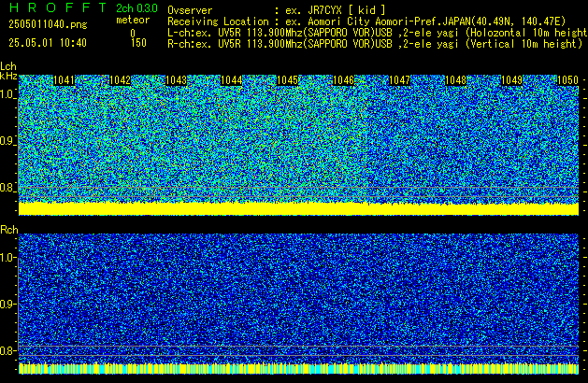
Task: Select the Ovserver 'JR7CYX [ kid ]' line
Action: coord(277,10)
